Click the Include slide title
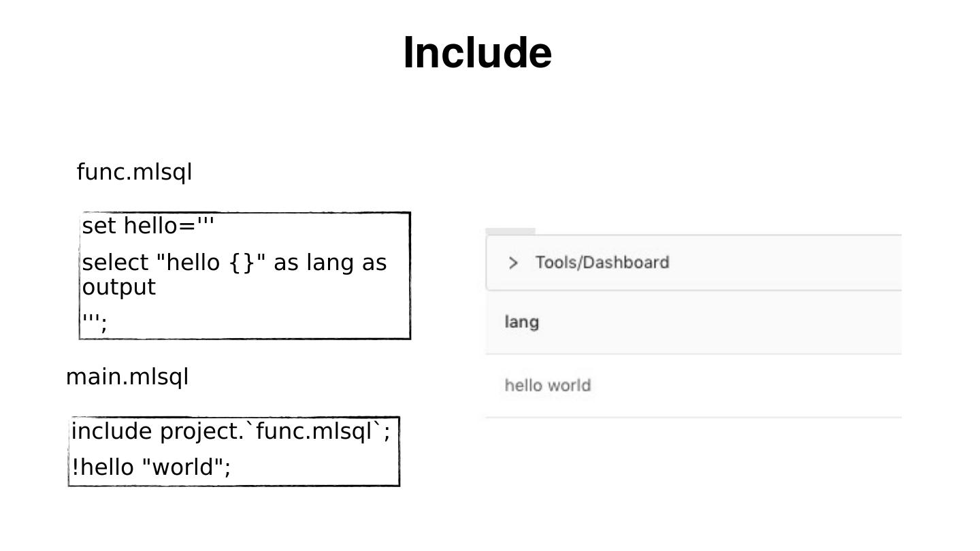 coord(477,53)
